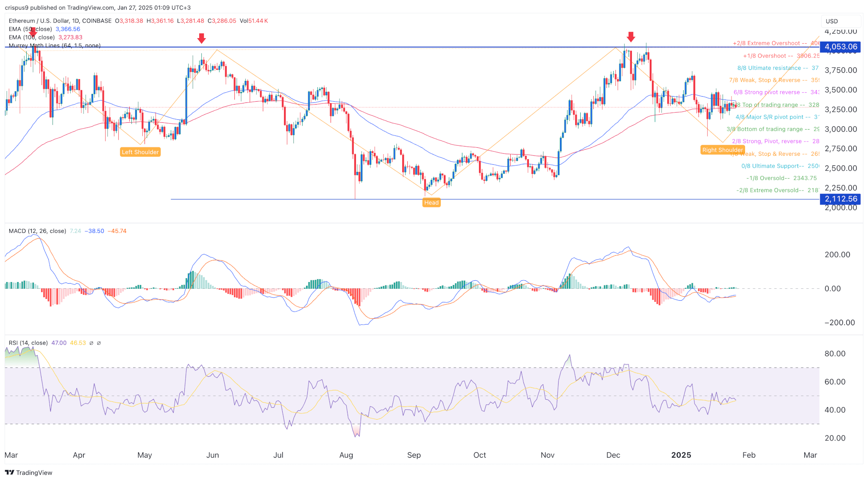
Task: Toggle the EMA (50, close) indicator legend
Action: [30, 29]
